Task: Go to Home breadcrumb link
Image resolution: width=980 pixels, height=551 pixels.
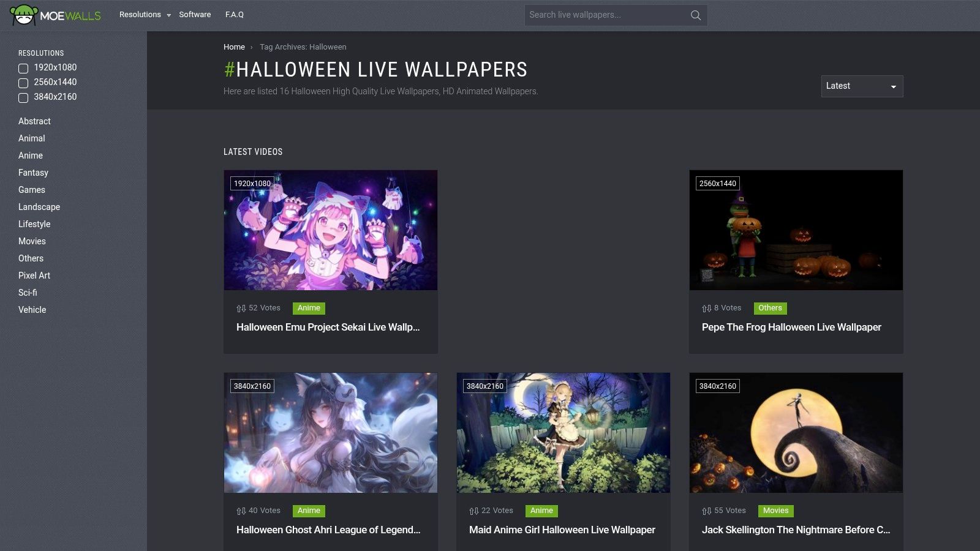Action: (234, 47)
